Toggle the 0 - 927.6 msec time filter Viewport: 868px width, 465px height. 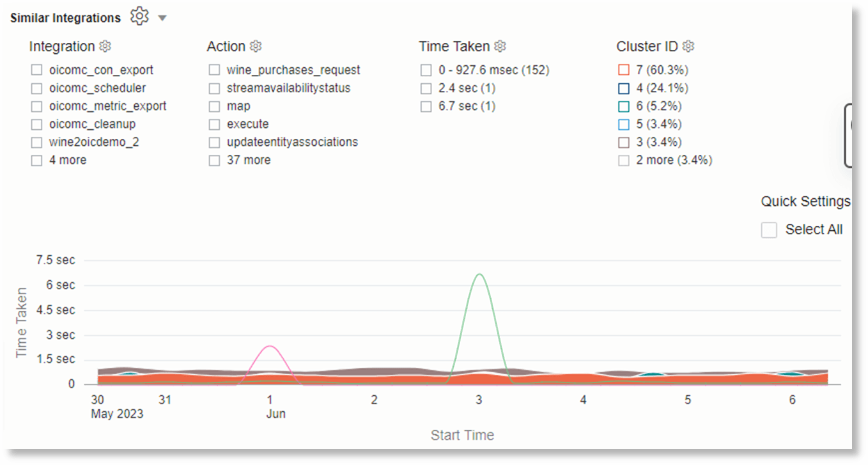pos(425,70)
